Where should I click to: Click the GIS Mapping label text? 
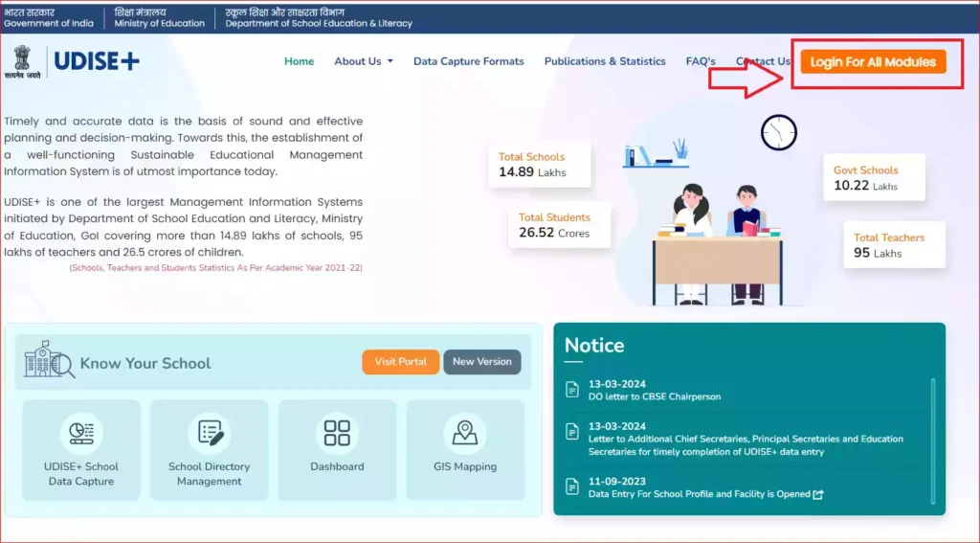(x=465, y=466)
